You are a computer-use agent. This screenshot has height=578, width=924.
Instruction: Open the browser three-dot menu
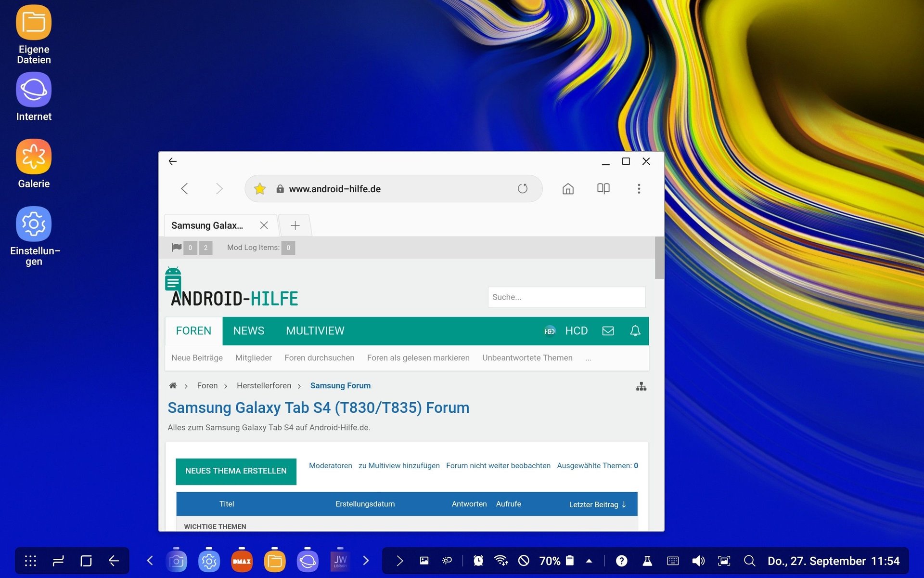[639, 189]
